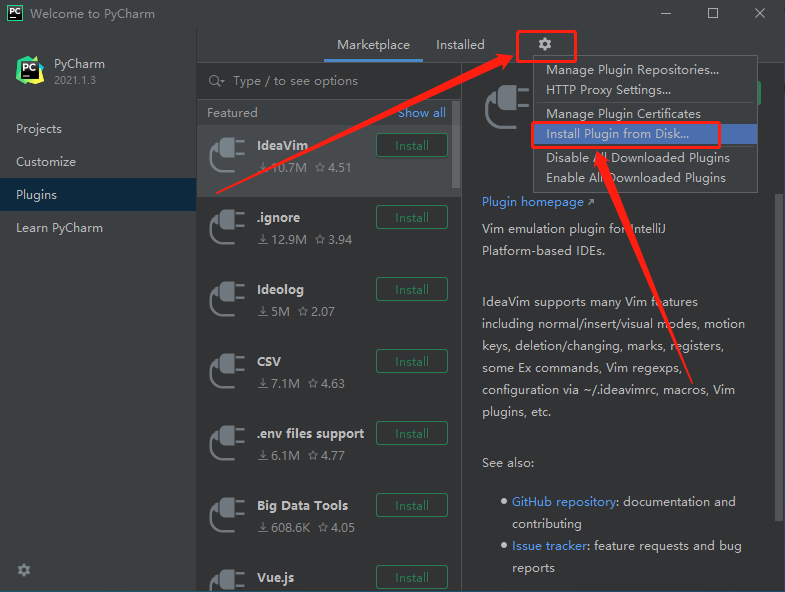Select the .env files support name

point(310,434)
